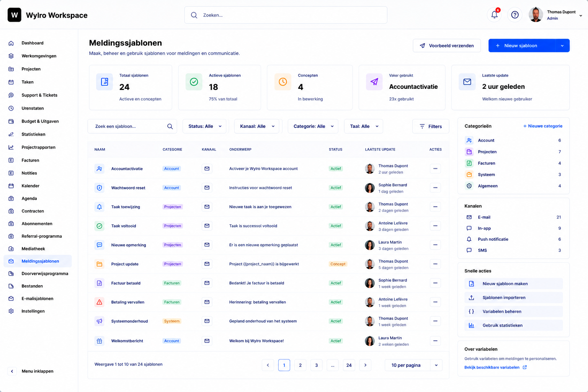
Task: Open Bekijk beschikbare variabelen link
Action: point(492,367)
